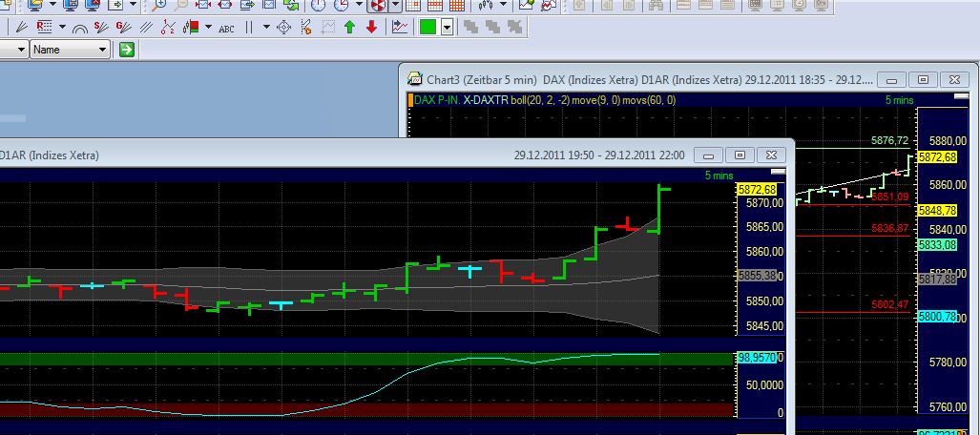Click the X-DAXTR indicator label
The height and width of the screenshot is (435, 980).
tap(485, 99)
